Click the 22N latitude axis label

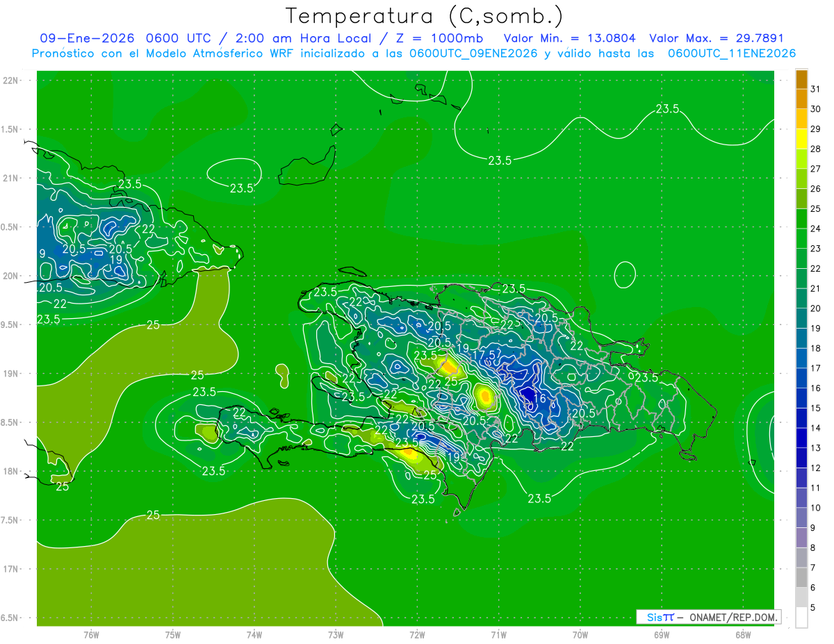10,81
